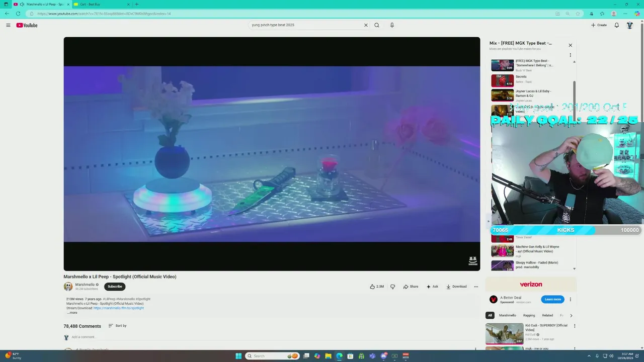Open Secrets video thumbnail in Mix
The height and width of the screenshot is (362, 644).
[x=502, y=80]
